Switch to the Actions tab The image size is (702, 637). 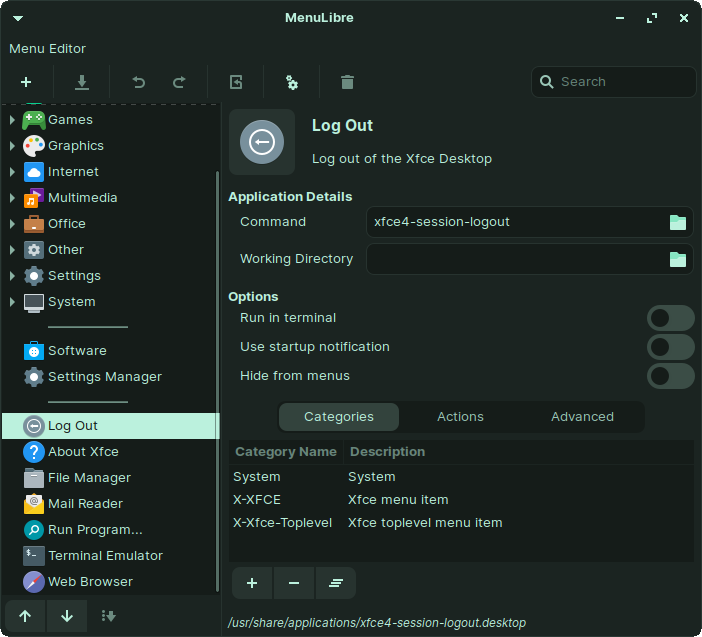460,417
